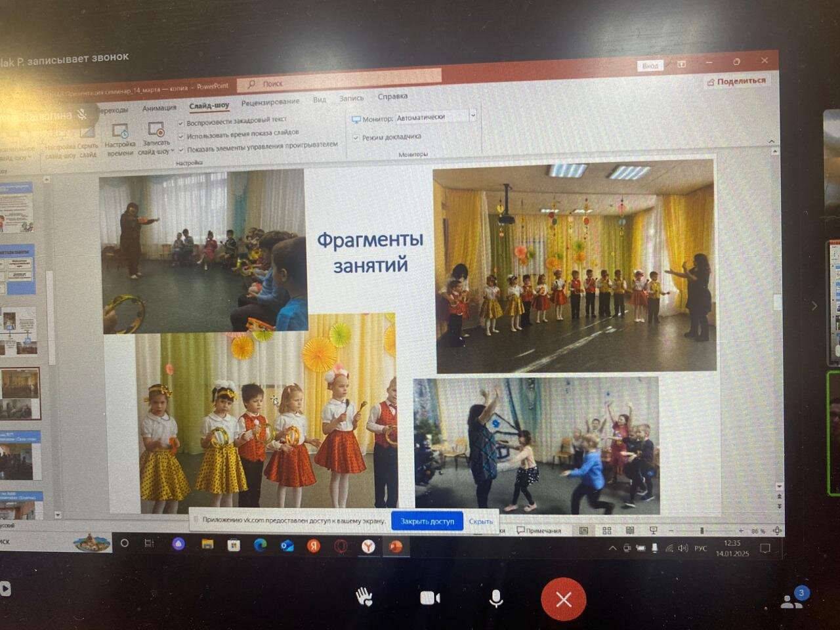Viewport: 840px width, 630px height.
Task: Switch to slide sorter view
Action: tap(607, 530)
